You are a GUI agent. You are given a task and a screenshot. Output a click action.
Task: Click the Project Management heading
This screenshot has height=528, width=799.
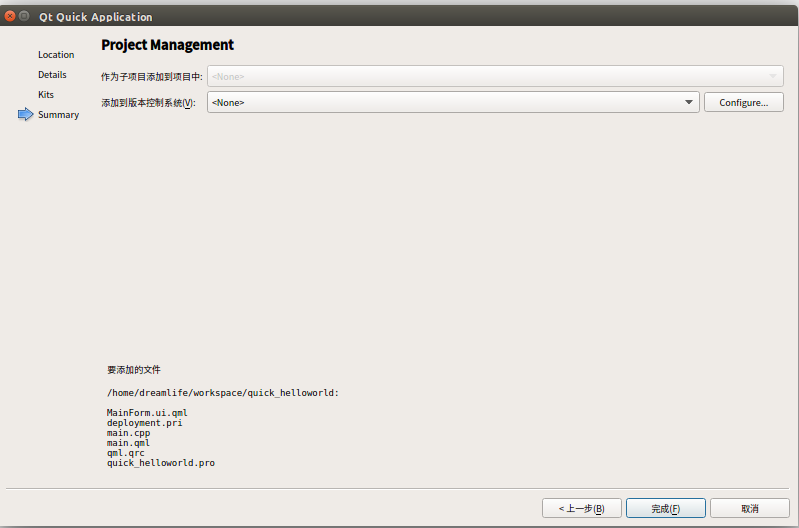point(167,45)
